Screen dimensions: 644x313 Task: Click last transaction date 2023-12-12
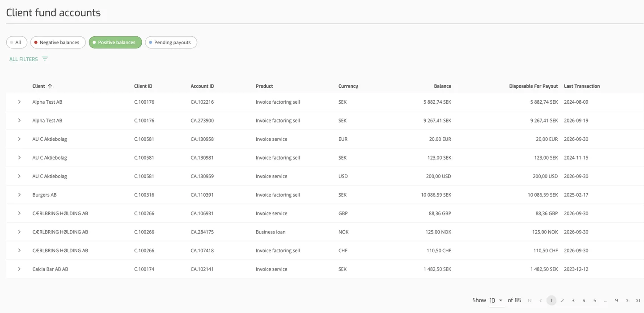click(576, 269)
